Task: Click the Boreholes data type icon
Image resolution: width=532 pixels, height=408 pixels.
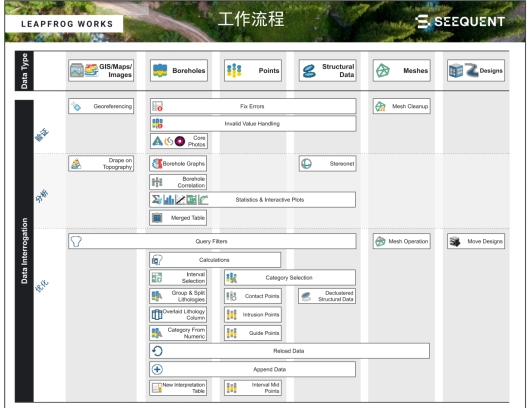Action: 160,70
